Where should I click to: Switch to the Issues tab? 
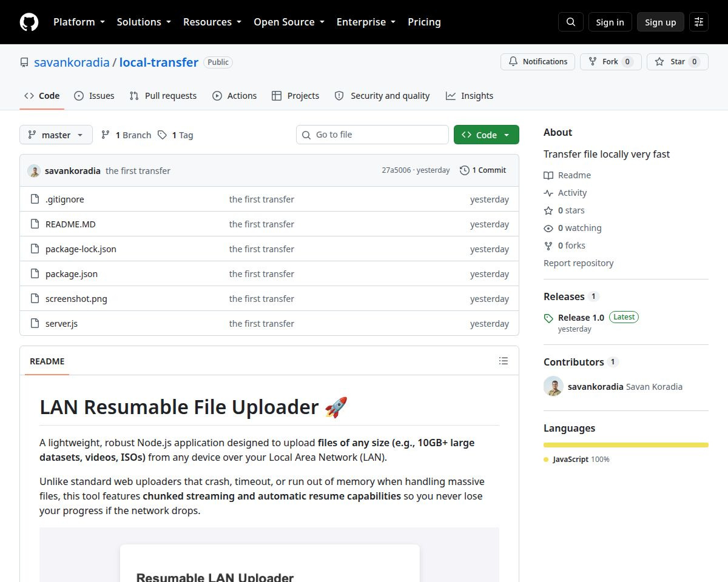94,96
